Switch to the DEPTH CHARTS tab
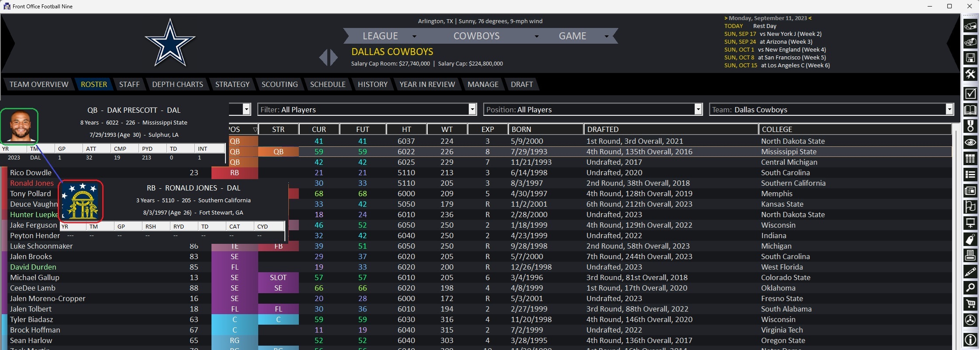Image resolution: width=980 pixels, height=350 pixels. [x=177, y=84]
